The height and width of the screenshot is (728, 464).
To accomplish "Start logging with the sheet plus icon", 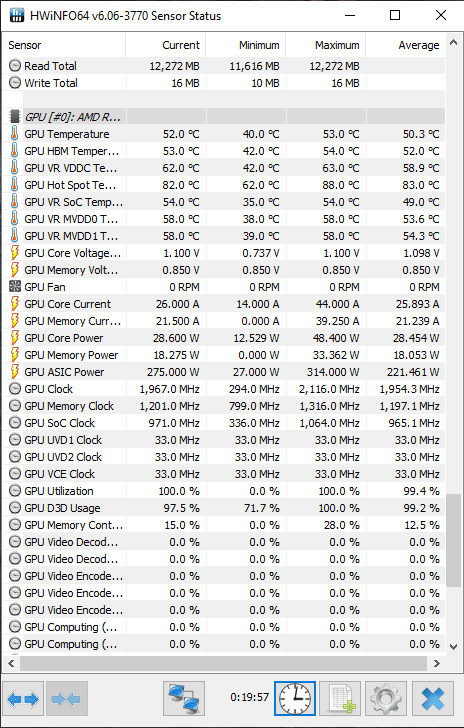I will tap(340, 698).
